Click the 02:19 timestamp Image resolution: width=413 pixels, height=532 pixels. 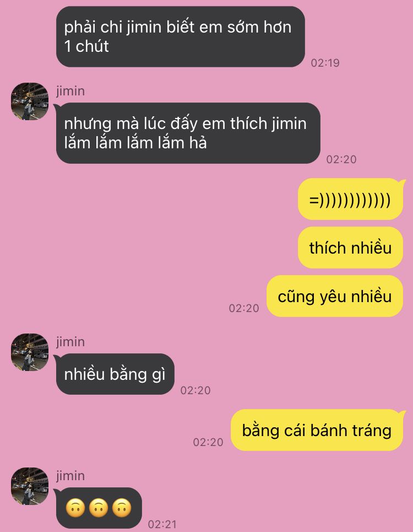pos(325,63)
